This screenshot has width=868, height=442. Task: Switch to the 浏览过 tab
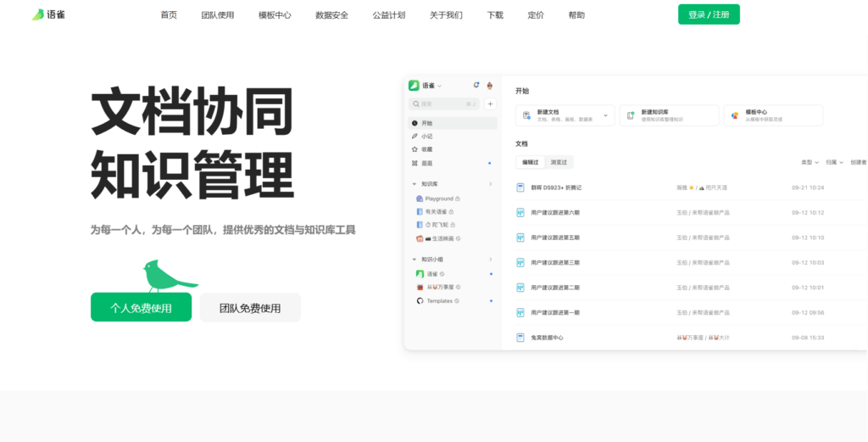coord(559,162)
